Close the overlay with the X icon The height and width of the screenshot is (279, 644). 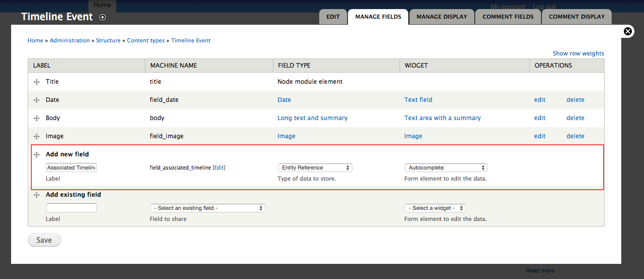click(628, 31)
